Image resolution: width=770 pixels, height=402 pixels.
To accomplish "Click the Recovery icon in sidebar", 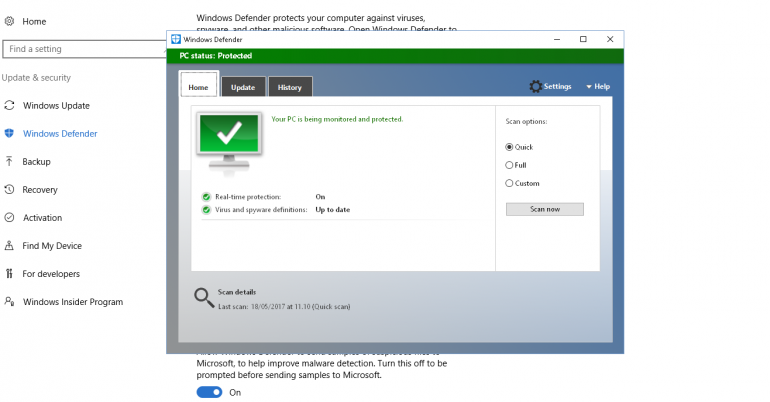I will 10,189.
